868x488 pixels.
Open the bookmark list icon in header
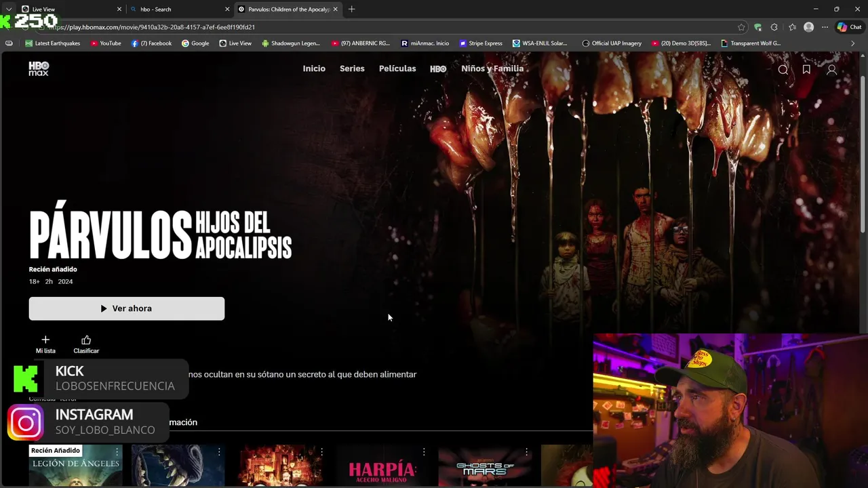coord(806,69)
